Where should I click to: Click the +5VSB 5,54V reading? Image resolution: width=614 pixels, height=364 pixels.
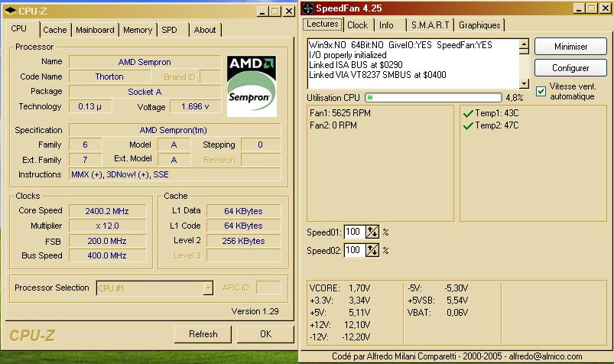tap(438, 301)
